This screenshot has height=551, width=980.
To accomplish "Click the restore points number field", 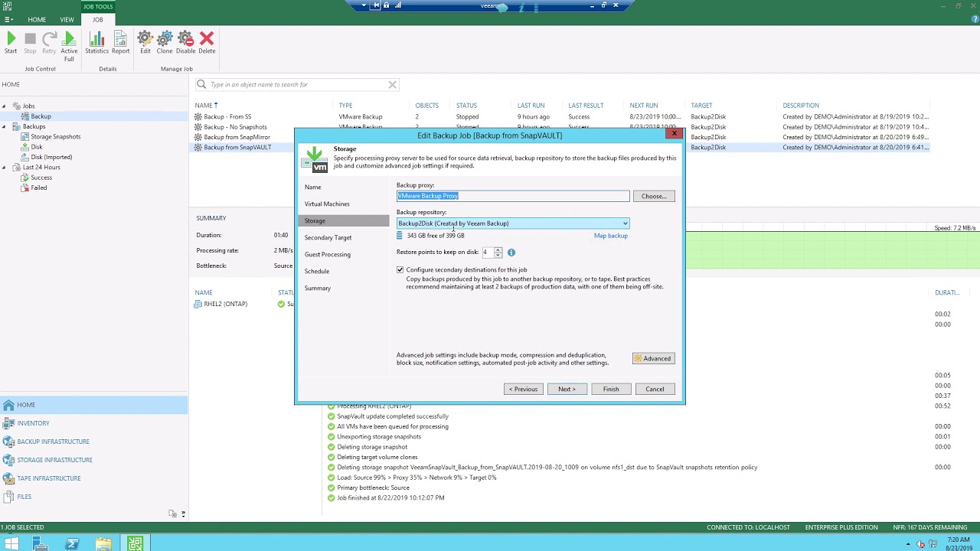I will pos(487,253).
